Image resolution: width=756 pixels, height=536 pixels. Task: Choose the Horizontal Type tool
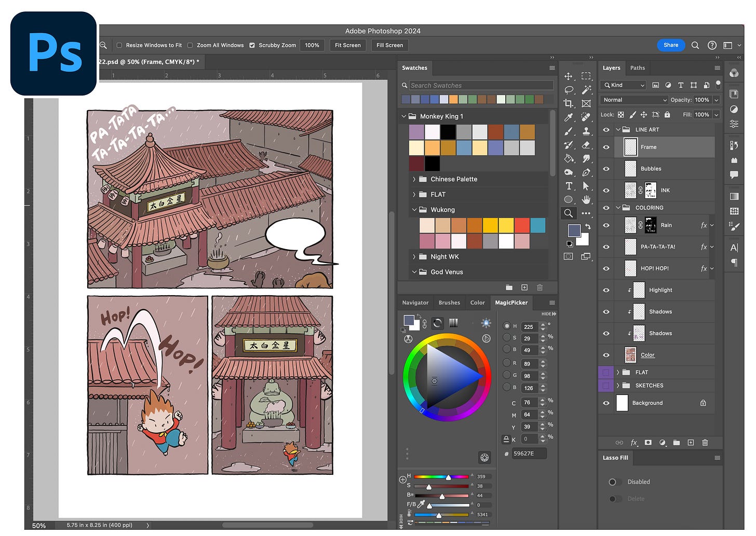click(569, 186)
